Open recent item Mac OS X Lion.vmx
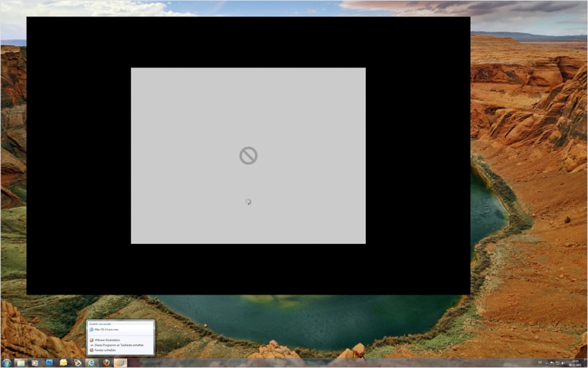588x368 pixels. coord(106,330)
